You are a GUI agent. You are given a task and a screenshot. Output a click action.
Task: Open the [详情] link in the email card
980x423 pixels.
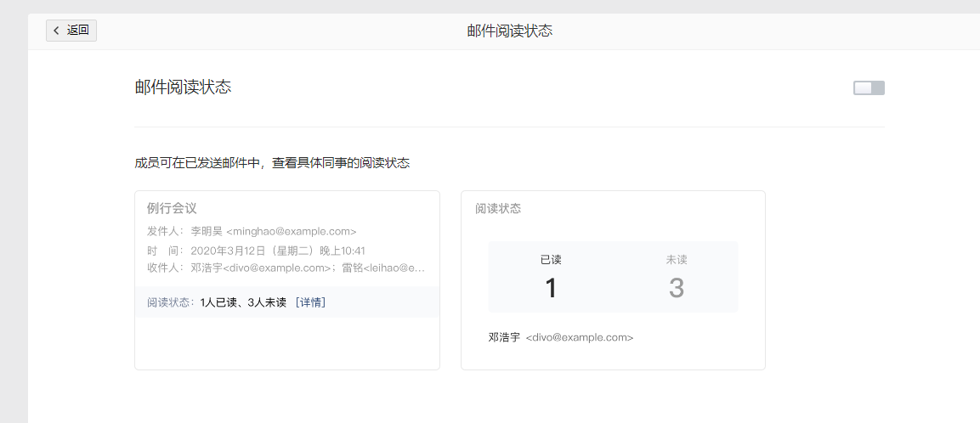pos(310,302)
